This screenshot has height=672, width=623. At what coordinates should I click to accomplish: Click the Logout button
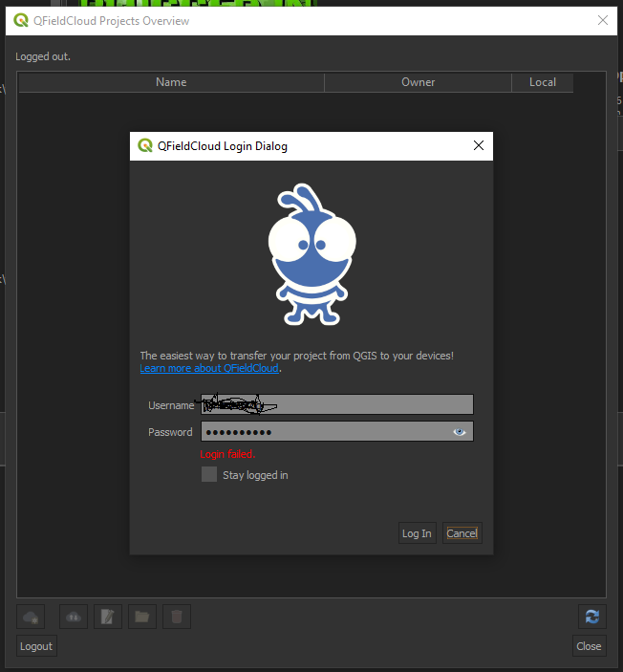click(x=36, y=646)
